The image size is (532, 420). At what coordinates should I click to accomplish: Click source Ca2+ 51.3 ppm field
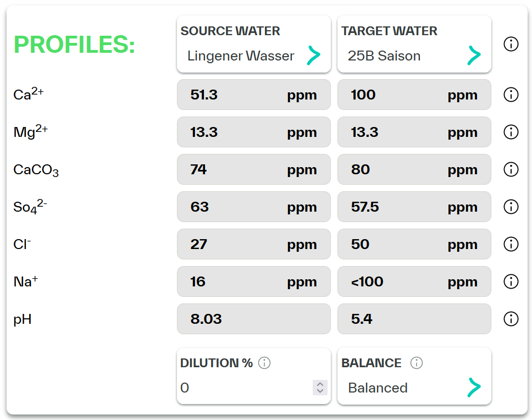point(253,95)
